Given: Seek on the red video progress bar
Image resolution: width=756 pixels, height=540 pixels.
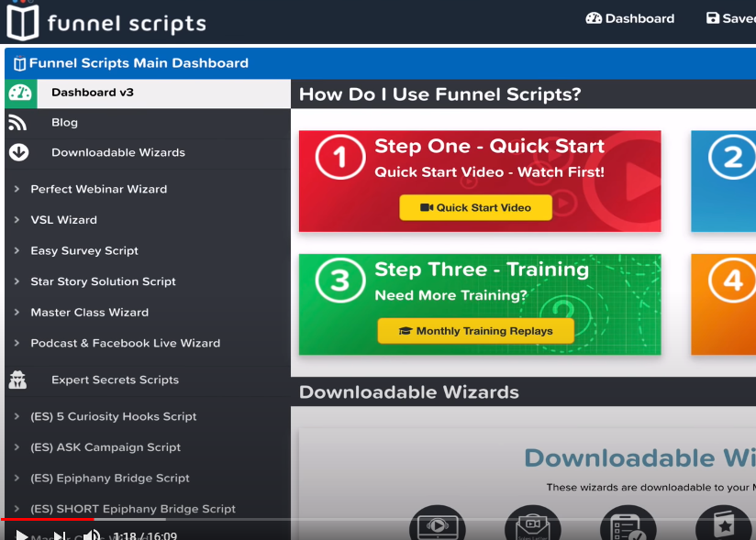Looking at the screenshot, I should 48,519.
